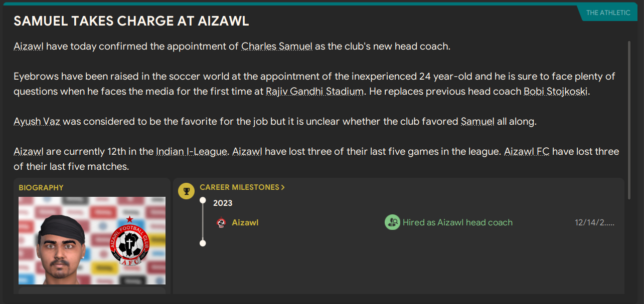The height and width of the screenshot is (304, 644).
Task: Open the Ayush Vaz profile link
Action: [x=37, y=122]
